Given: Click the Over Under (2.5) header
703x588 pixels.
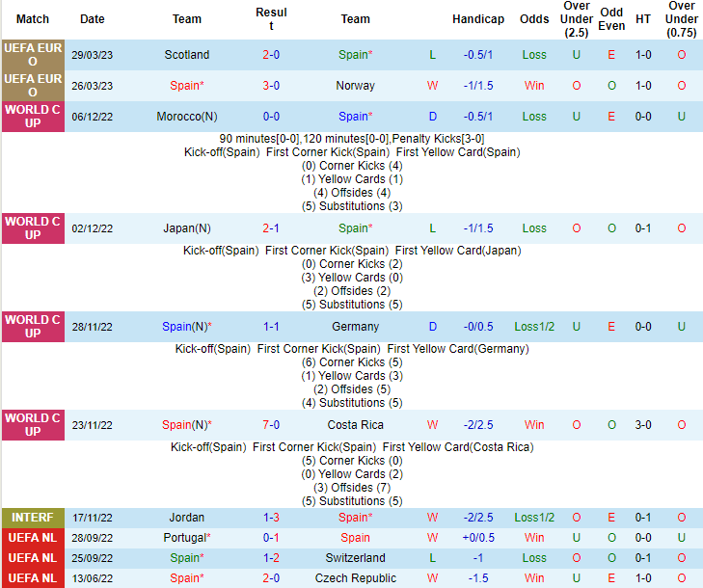Looking at the screenshot, I should [576, 19].
